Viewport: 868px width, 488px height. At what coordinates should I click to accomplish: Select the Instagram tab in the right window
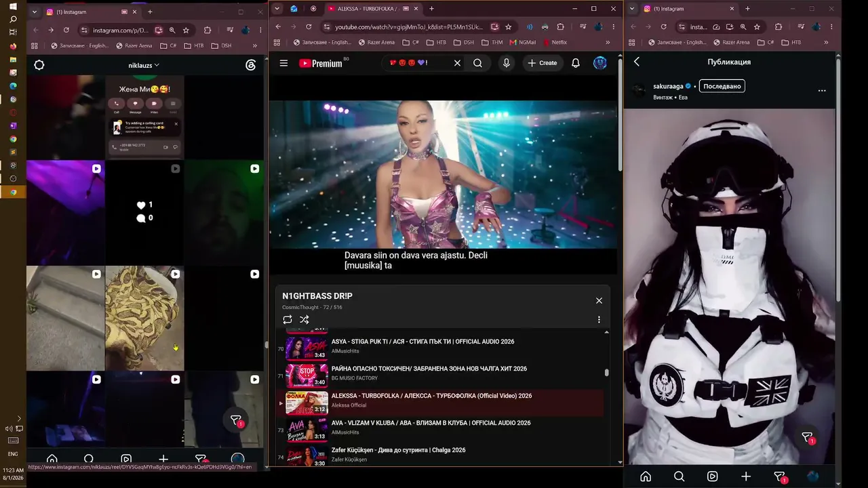689,9
